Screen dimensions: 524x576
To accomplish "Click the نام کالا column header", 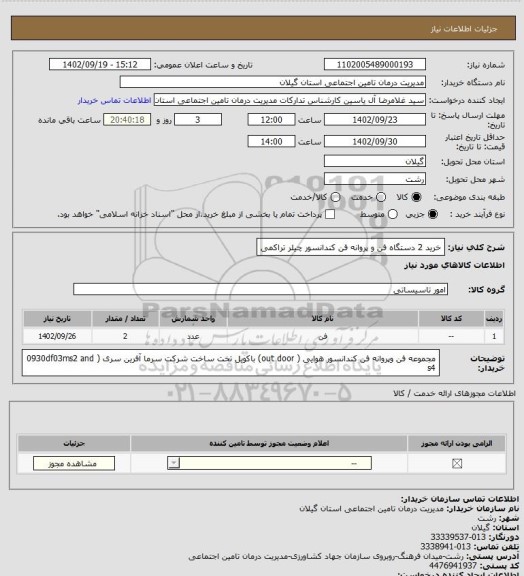I will [x=323, y=318].
